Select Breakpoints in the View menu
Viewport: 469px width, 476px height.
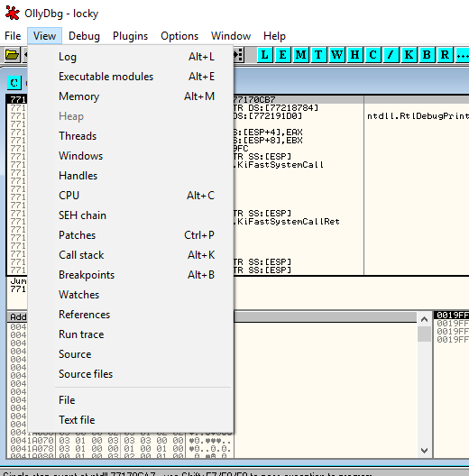pos(131,275)
